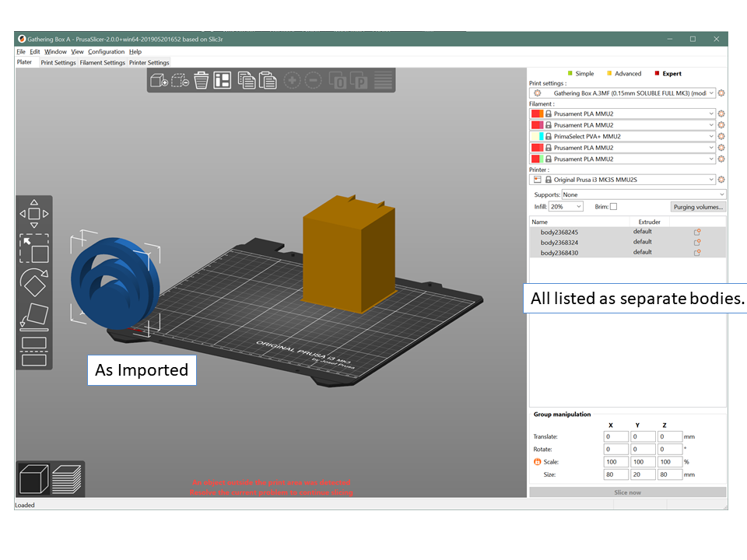Open the File menu

(21, 51)
